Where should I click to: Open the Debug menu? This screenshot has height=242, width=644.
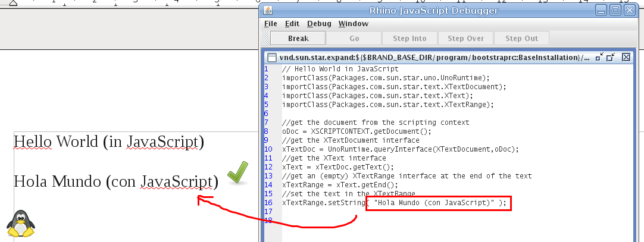point(319,24)
